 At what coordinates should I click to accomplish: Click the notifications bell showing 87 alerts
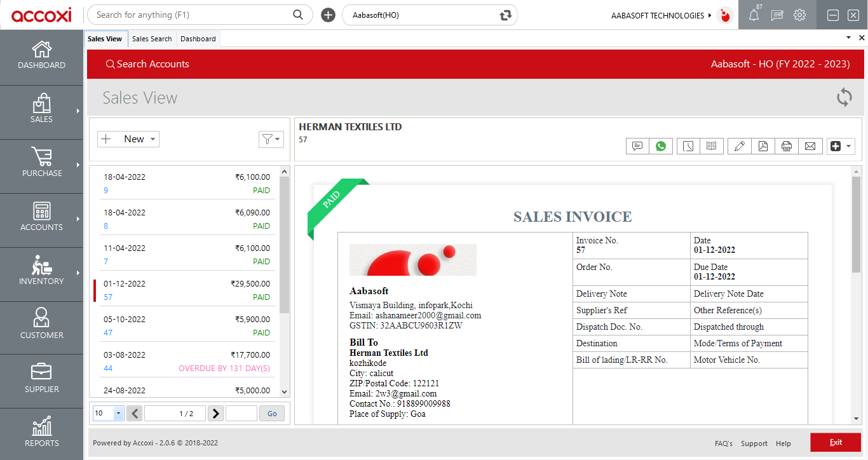pos(754,15)
